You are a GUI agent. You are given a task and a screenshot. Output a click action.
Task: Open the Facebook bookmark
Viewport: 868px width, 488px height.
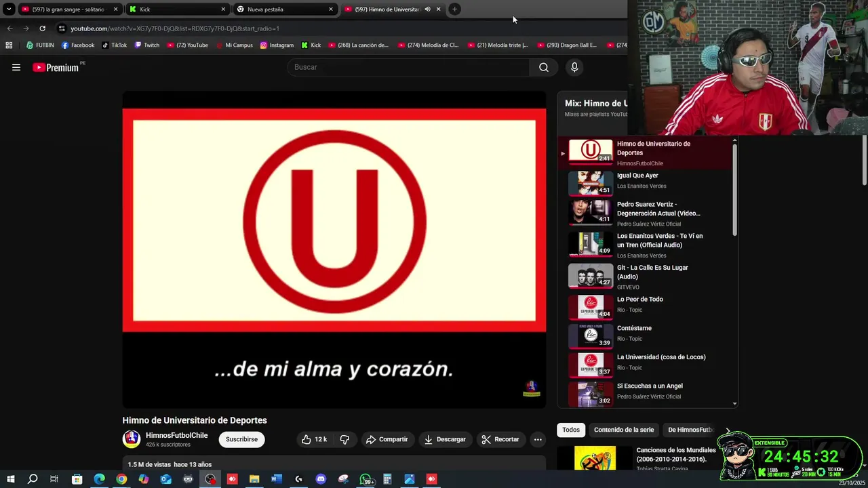pyautogui.click(x=78, y=45)
